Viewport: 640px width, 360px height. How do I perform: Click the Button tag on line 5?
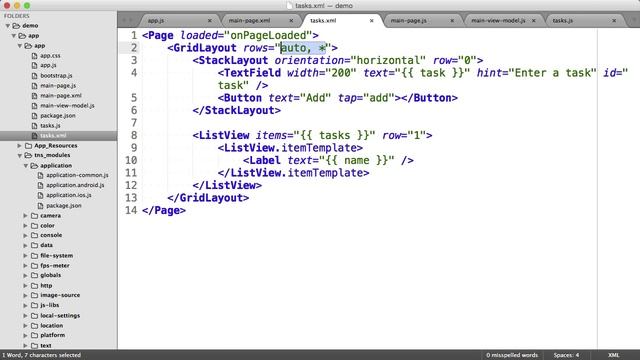click(242, 98)
